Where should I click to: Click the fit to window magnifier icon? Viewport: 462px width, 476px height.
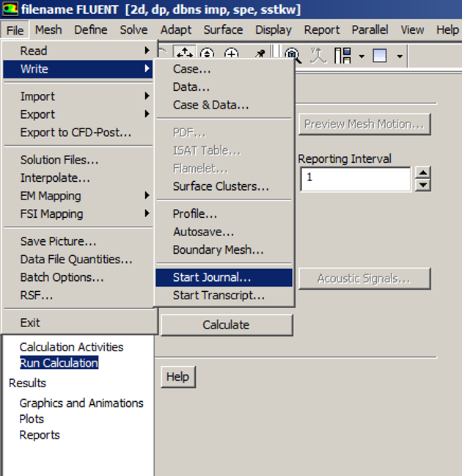[x=293, y=56]
